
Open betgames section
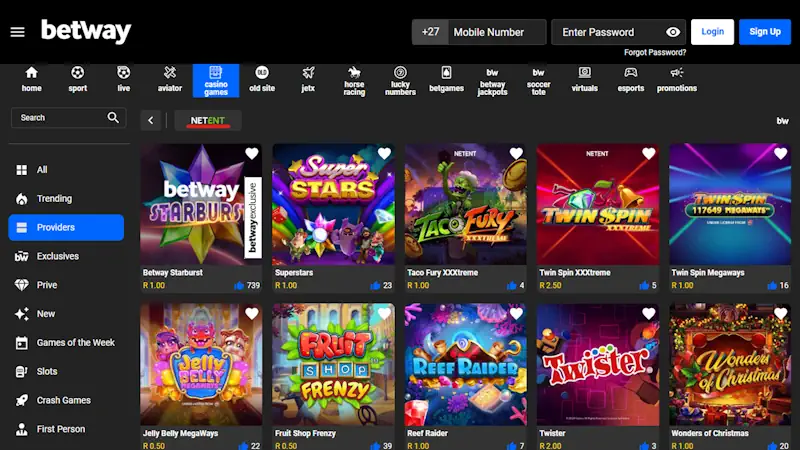point(446,80)
